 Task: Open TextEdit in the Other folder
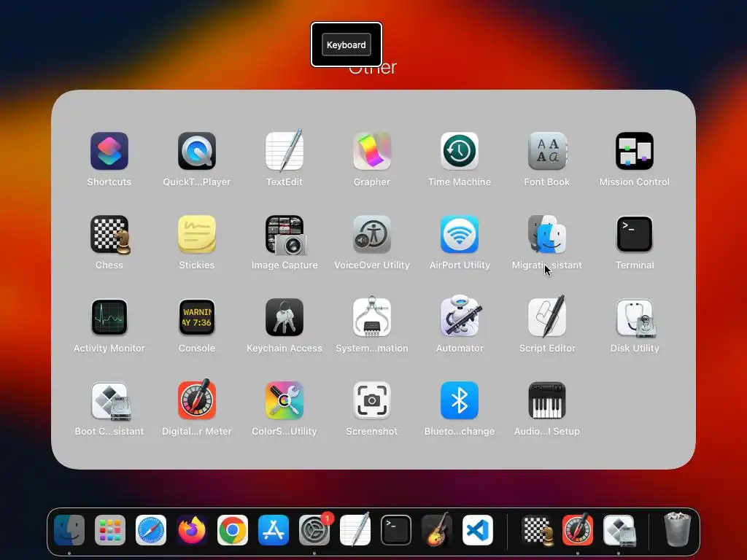click(x=285, y=152)
